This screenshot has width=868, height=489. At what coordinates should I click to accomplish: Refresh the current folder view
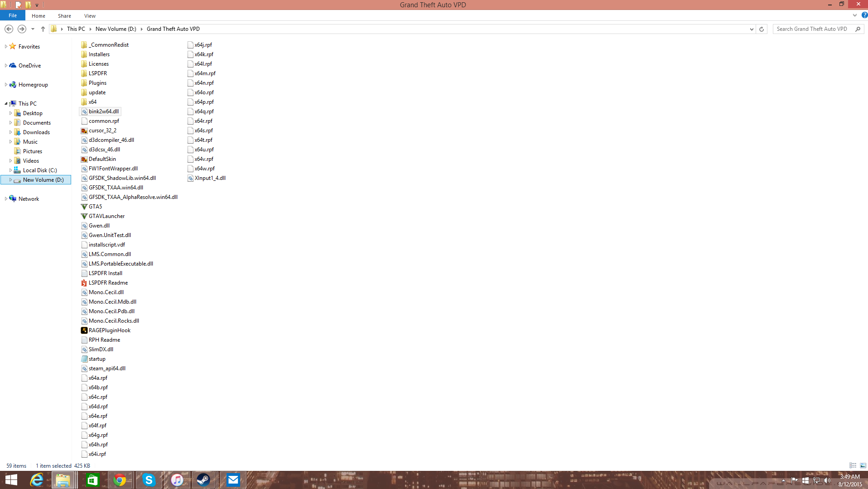click(x=762, y=29)
